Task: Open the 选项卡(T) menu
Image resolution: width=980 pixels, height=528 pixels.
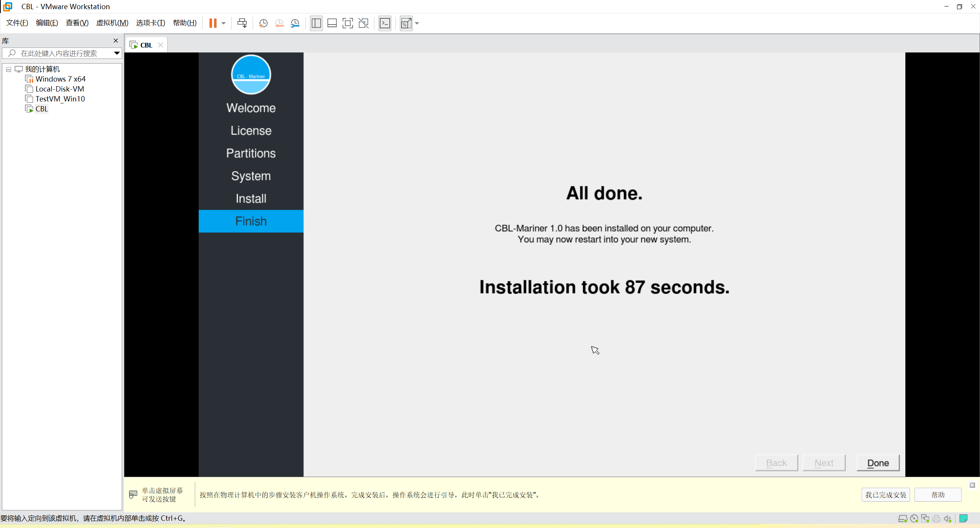Action: pyautogui.click(x=150, y=23)
